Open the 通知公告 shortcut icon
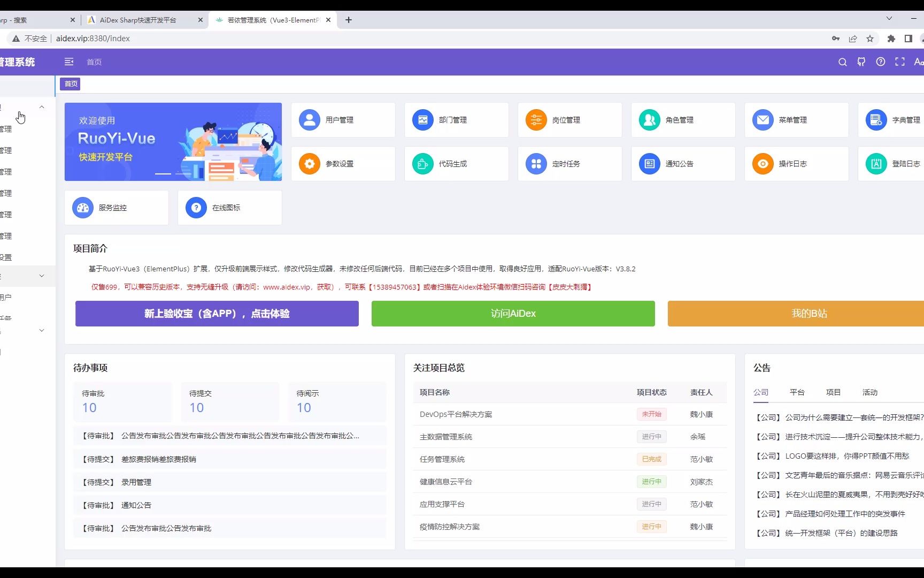 pos(650,164)
